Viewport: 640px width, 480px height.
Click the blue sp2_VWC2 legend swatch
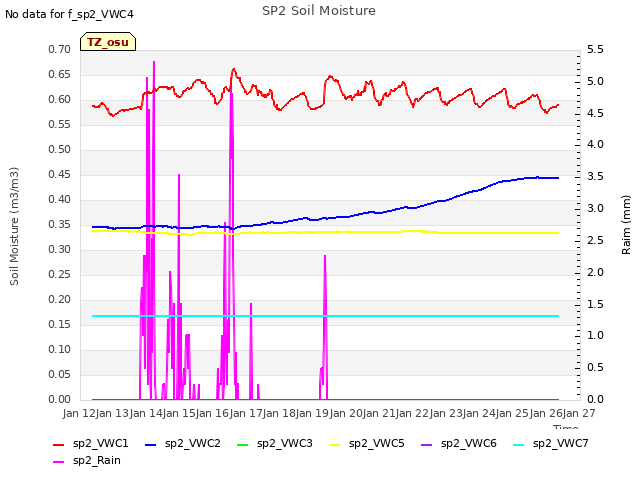point(151,444)
